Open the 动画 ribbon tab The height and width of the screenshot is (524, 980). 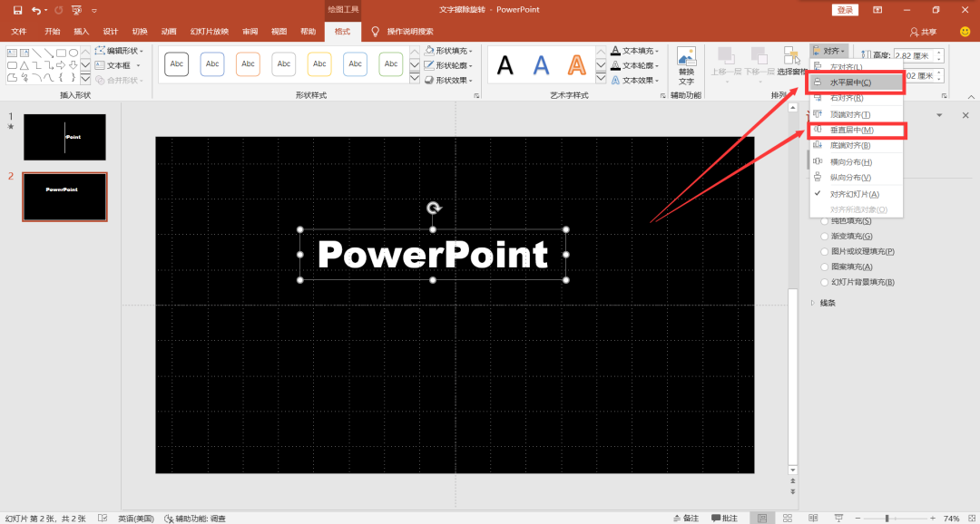169,31
